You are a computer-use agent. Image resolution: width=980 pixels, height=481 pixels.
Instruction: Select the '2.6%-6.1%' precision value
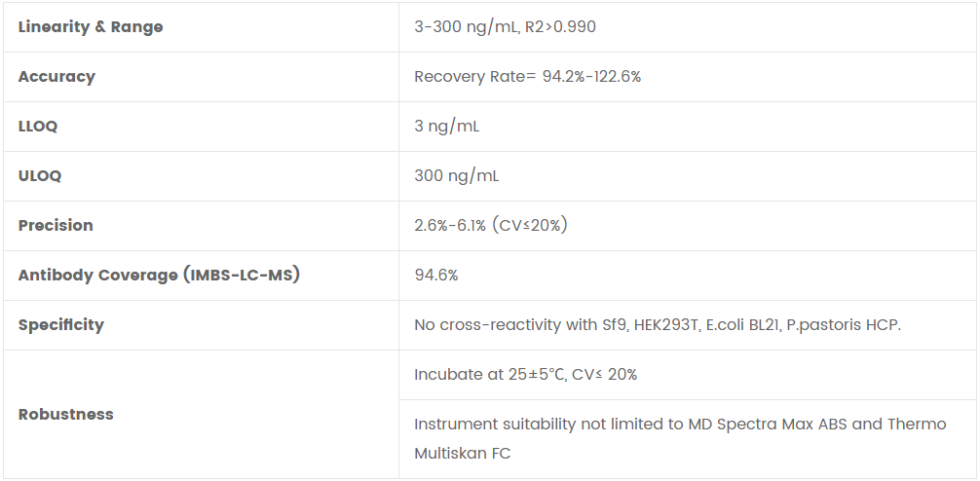click(449, 226)
